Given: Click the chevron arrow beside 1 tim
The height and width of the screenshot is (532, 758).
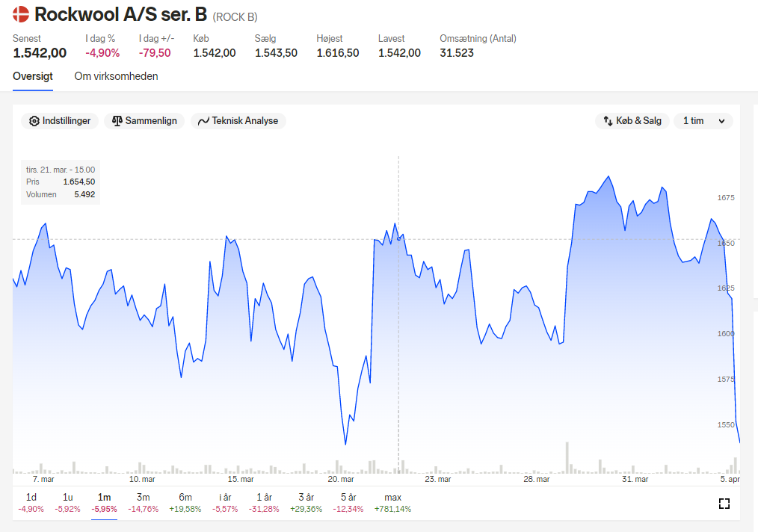Looking at the screenshot, I should pyautogui.click(x=721, y=121).
